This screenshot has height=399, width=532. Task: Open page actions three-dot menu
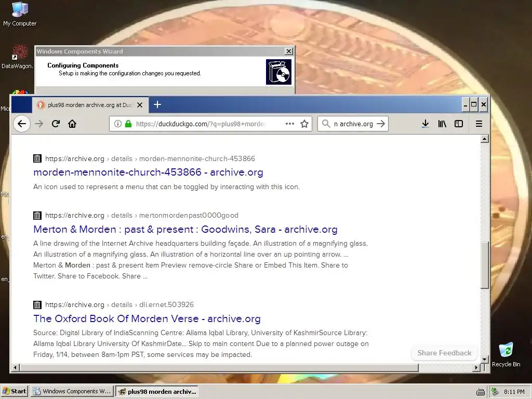click(x=290, y=124)
